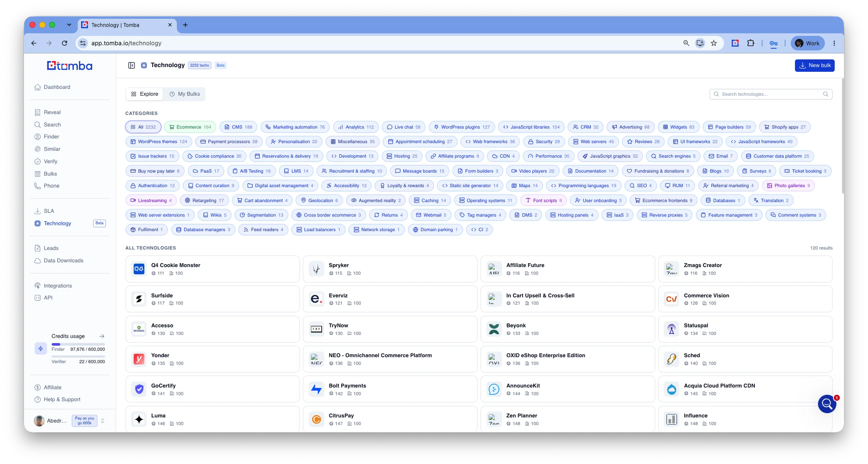Click the Pay as you go 600k badge
This screenshot has height=464, width=868.
(x=85, y=421)
